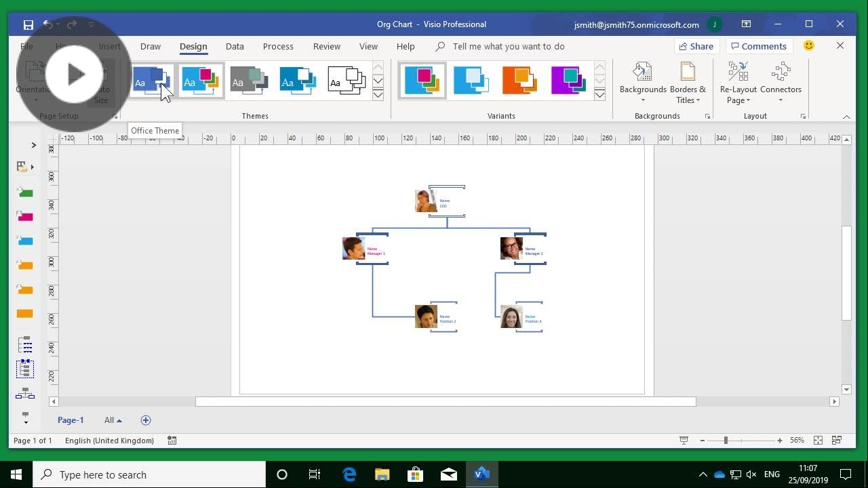Click the account avatar J
Viewport: 868px width, 488px height.
point(714,24)
